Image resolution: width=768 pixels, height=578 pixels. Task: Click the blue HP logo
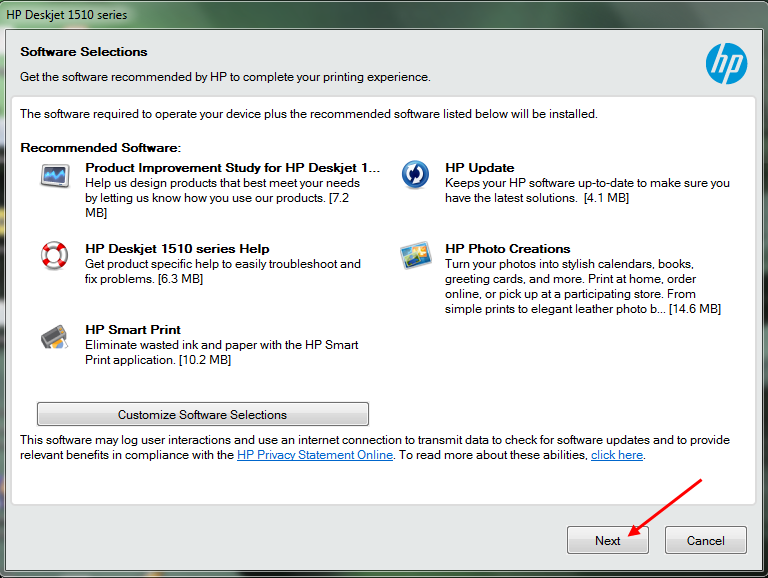click(x=726, y=64)
